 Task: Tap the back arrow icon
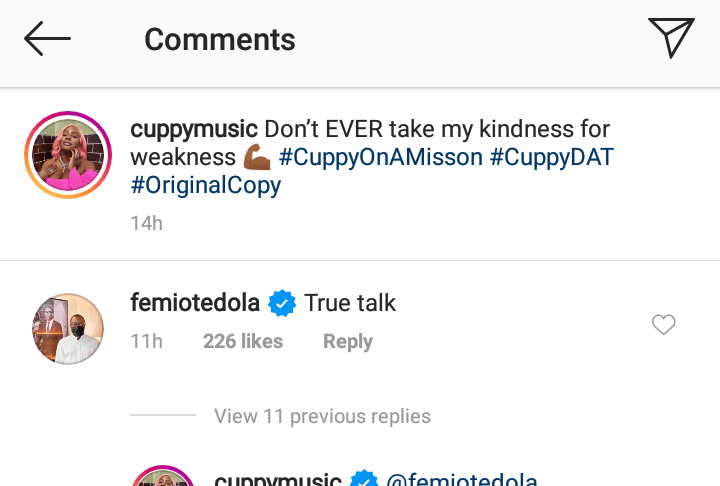coord(47,39)
